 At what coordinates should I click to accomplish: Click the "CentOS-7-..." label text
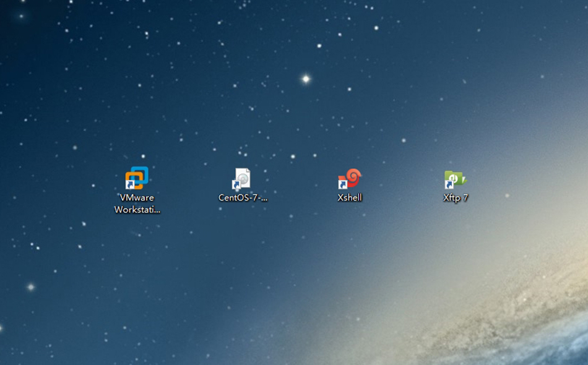[243, 198]
